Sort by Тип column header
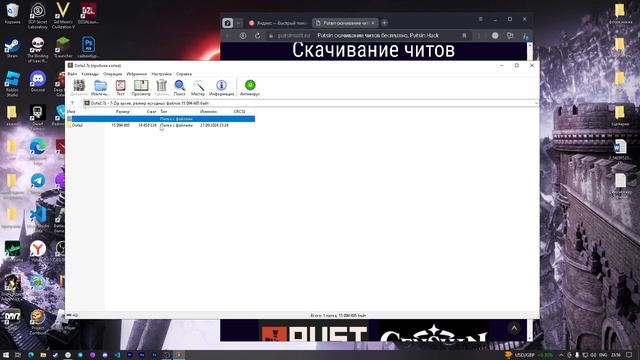640x360 pixels. (x=164, y=111)
